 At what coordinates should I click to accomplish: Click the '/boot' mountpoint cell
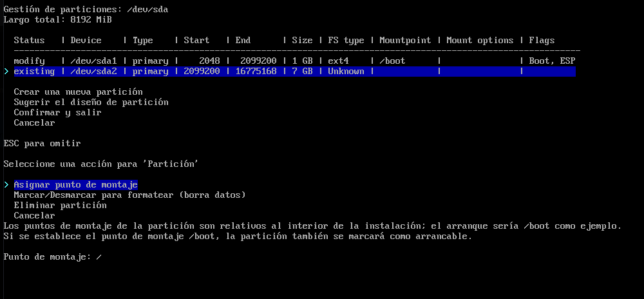[392, 61]
